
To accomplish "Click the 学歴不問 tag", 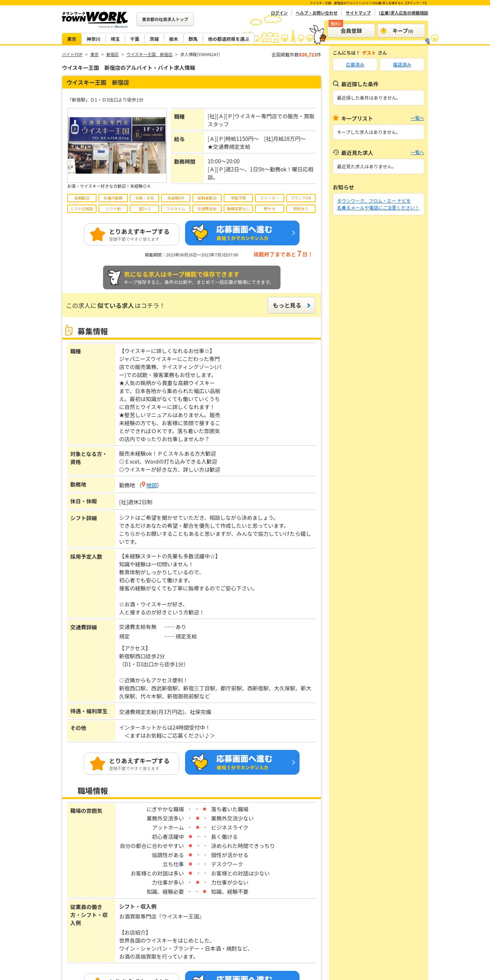I will (238, 198).
